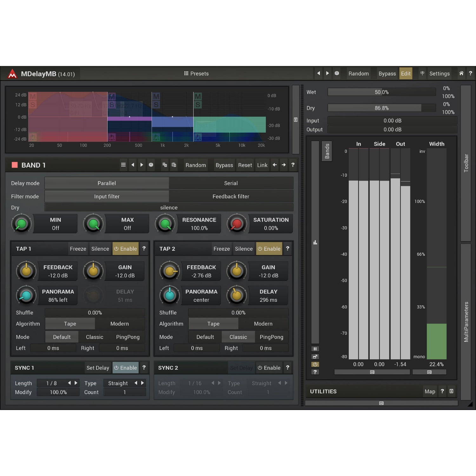The width and height of the screenshot is (476, 476).
Task: Open the vertical Bands tab in meters
Action: point(327,151)
